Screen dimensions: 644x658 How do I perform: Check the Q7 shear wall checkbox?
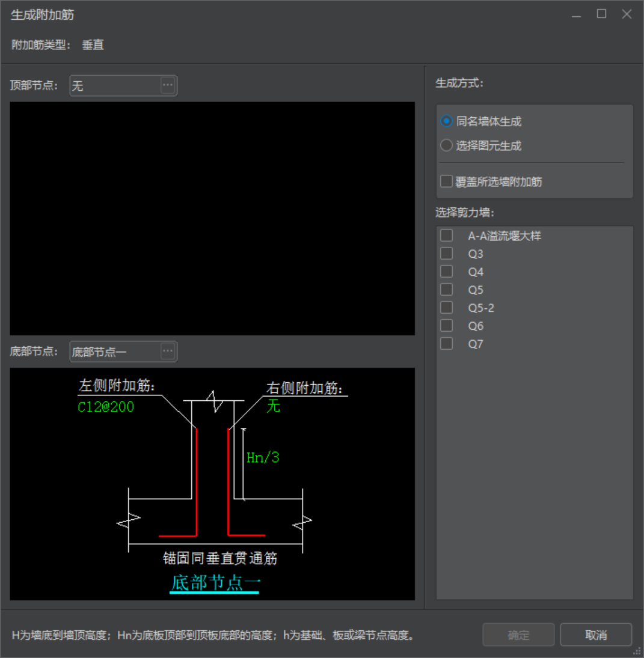click(x=447, y=344)
